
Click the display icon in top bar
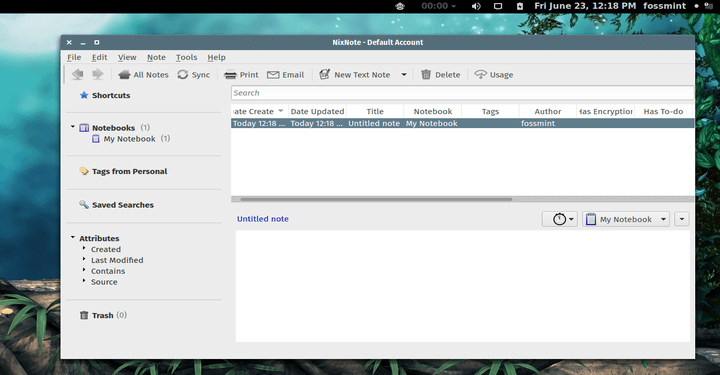coord(498,6)
